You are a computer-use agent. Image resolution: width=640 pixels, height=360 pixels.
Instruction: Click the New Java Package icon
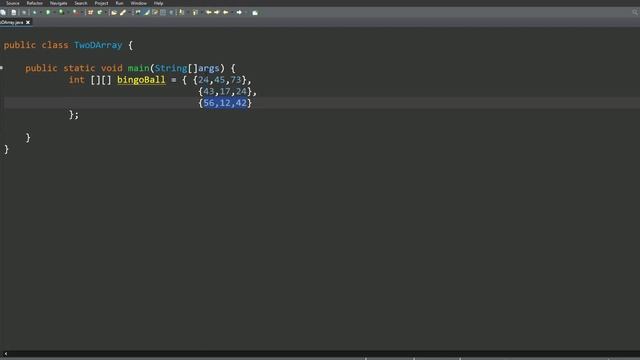point(90,12)
